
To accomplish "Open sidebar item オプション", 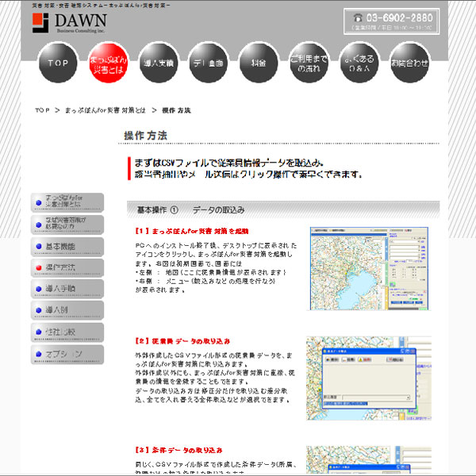I will pyautogui.click(x=67, y=355).
